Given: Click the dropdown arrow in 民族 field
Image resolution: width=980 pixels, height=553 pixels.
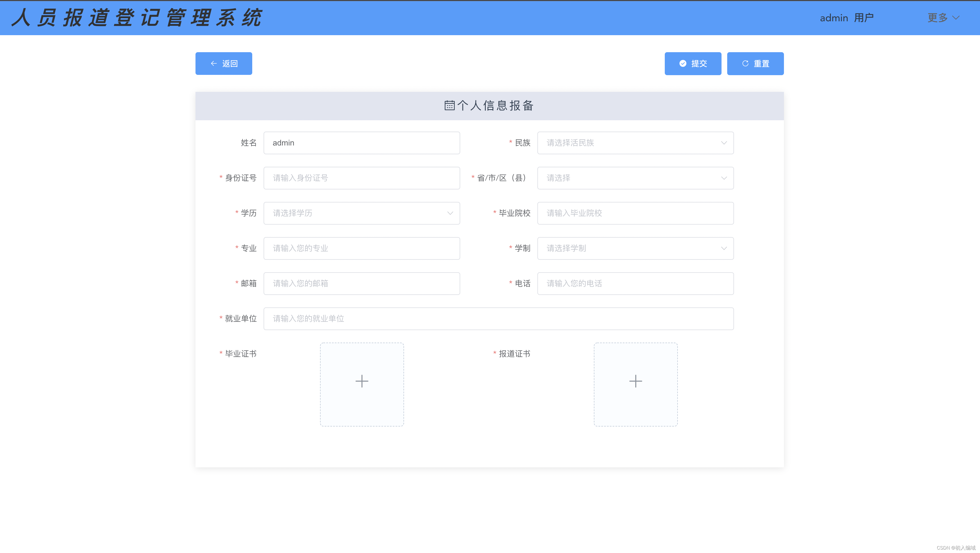Looking at the screenshot, I should pos(724,143).
